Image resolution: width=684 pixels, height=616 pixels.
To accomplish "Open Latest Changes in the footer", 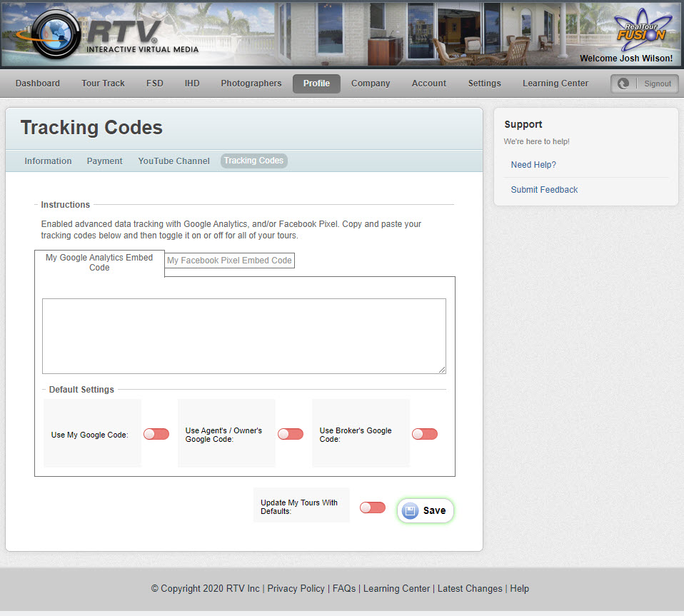I will tap(470, 589).
